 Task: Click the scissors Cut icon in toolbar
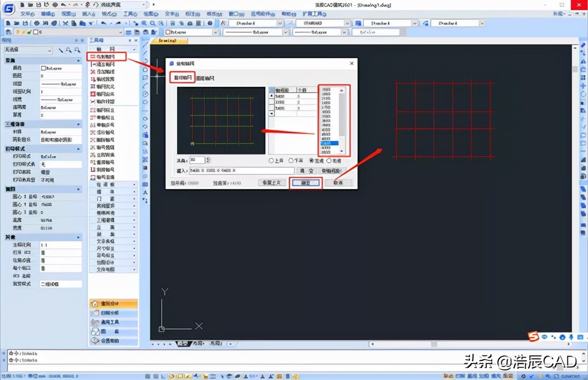pyautogui.click(x=65, y=23)
